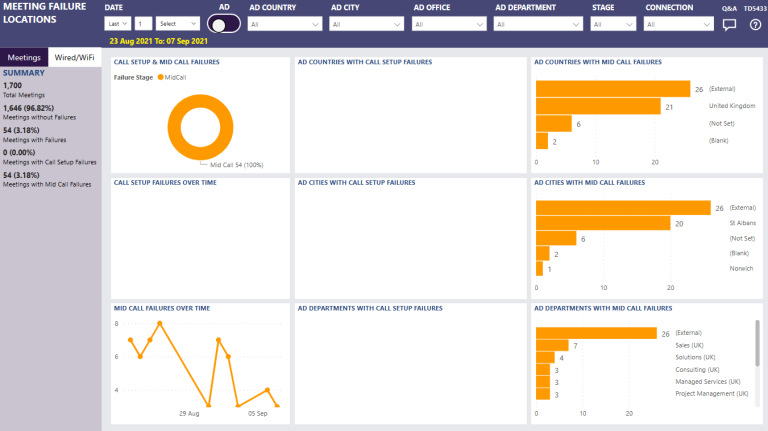This screenshot has width=768, height=431.
Task: Click the '0 (0.00%)' call setup failures value
Action: coord(19,152)
